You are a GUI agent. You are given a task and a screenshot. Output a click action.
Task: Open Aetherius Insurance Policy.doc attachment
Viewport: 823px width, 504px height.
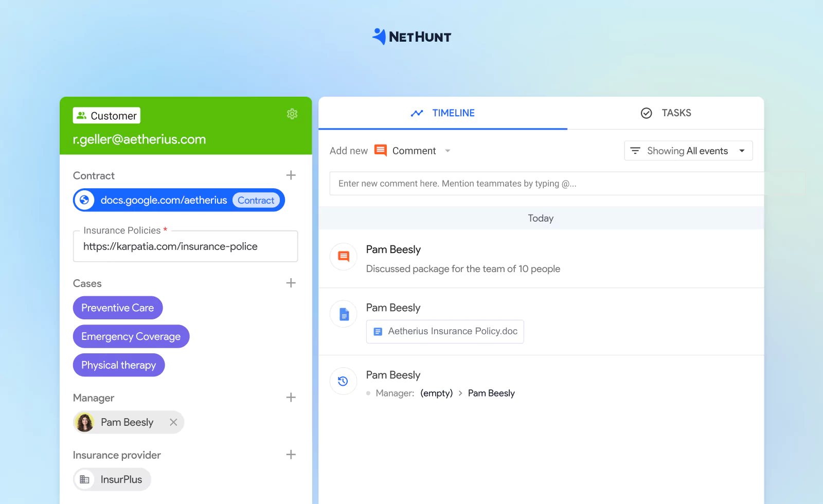pyautogui.click(x=444, y=331)
